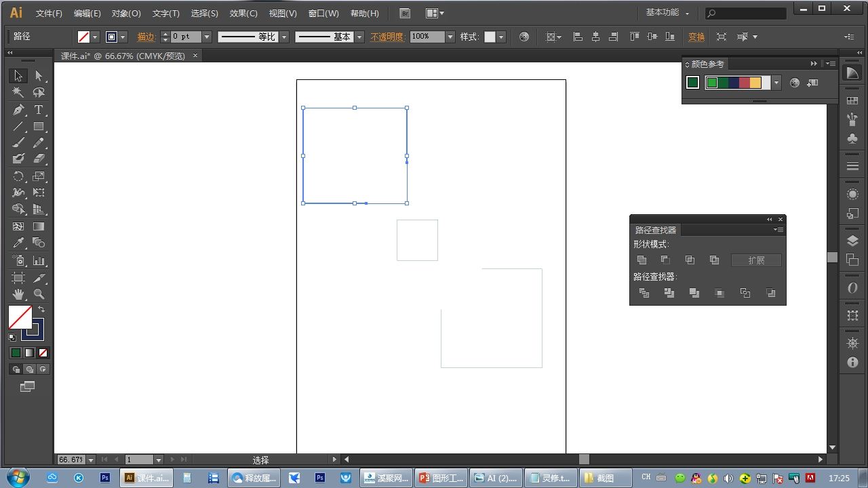Select the Lasso tool
The height and width of the screenshot is (488, 868).
click(x=39, y=93)
